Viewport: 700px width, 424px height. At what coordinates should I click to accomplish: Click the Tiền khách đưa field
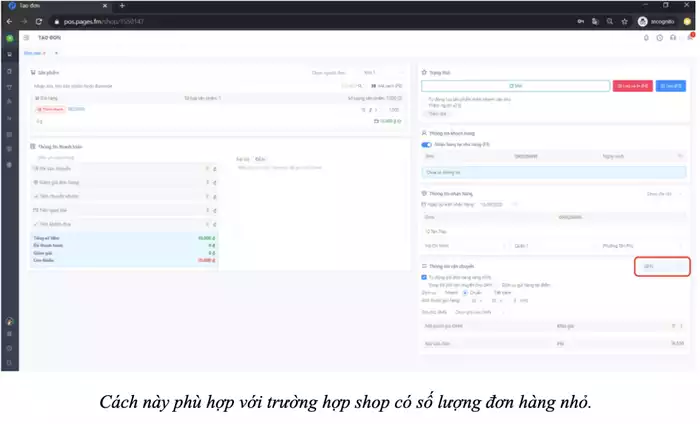124,224
